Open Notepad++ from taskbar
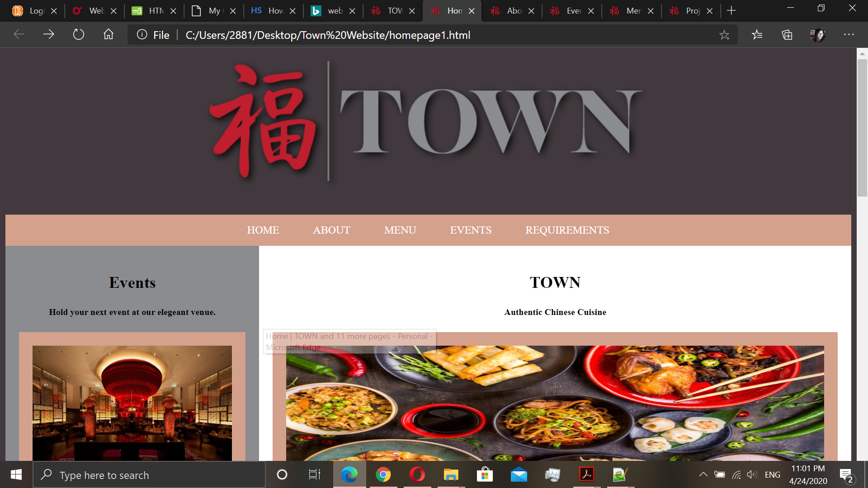Image resolution: width=868 pixels, height=488 pixels. coord(620,474)
